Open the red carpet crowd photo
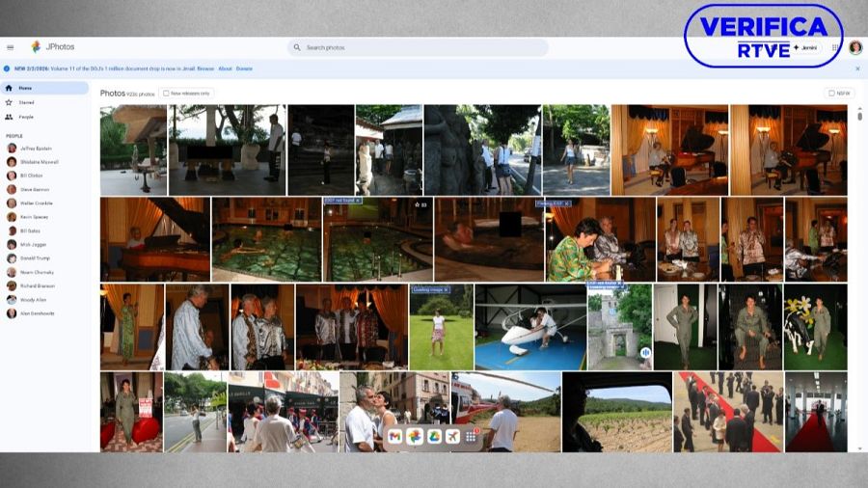This screenshot has width=868, height=488. [x=728, y=412]
